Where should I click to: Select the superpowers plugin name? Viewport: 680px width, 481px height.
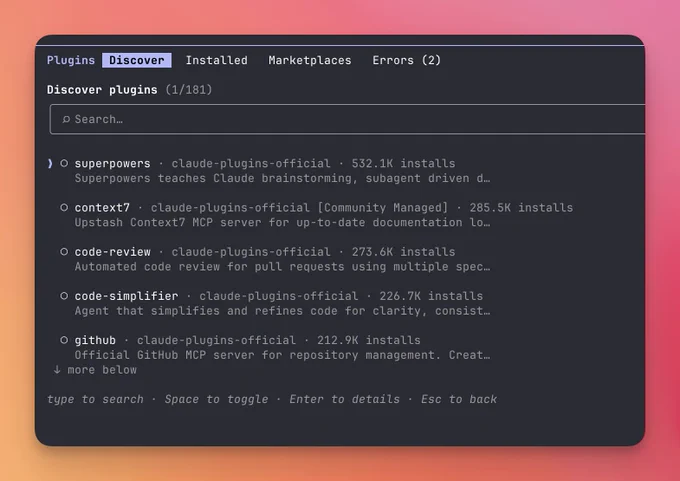click(x=112, y=164)
